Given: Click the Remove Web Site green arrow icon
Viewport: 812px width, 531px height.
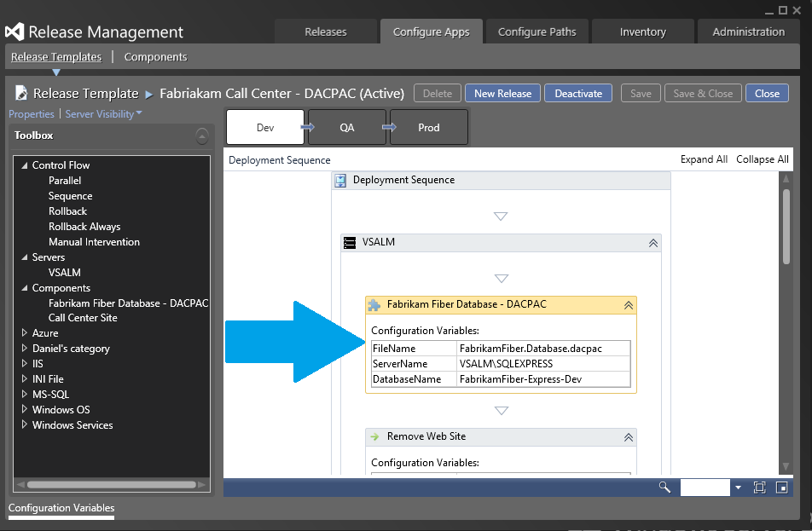Looking at the screenshot, I should pyautogui.click(x=374, y=437).
